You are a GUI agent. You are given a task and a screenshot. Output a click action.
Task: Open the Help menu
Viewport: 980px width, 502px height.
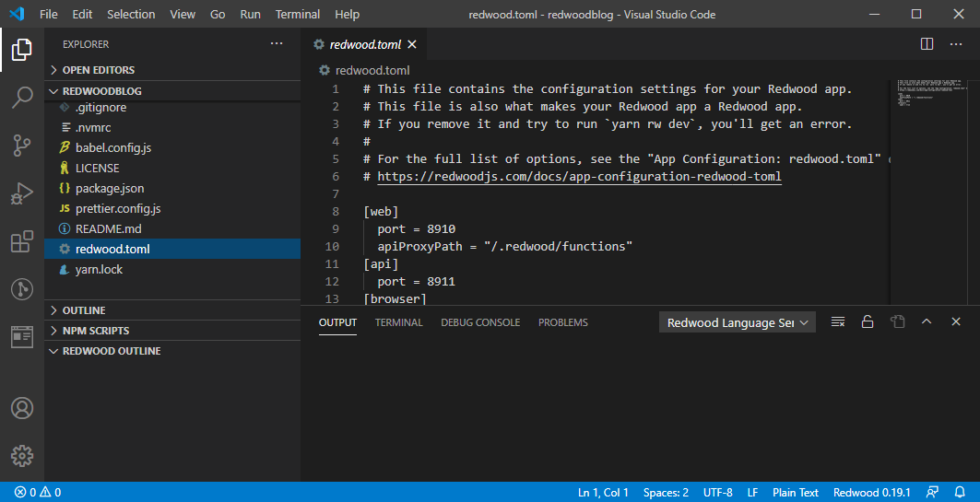(x=347, y=14)
